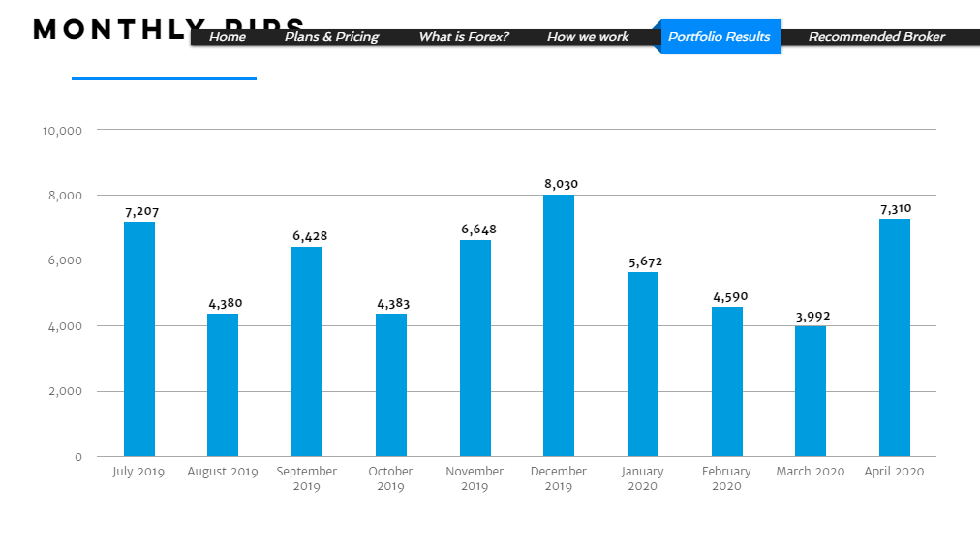Click the 5,672 value label
Viewport: 980px width, 552px height.
(x=646, y=261)
